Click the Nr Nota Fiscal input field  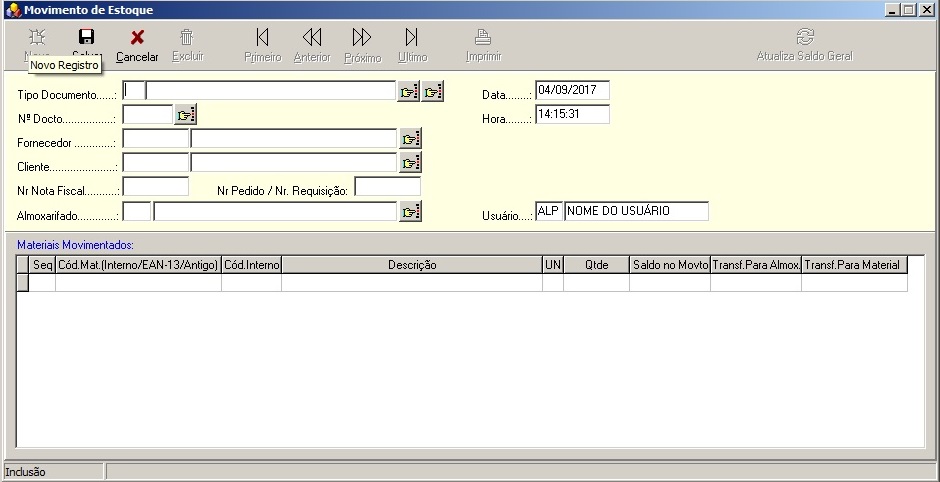coord(155,186)
